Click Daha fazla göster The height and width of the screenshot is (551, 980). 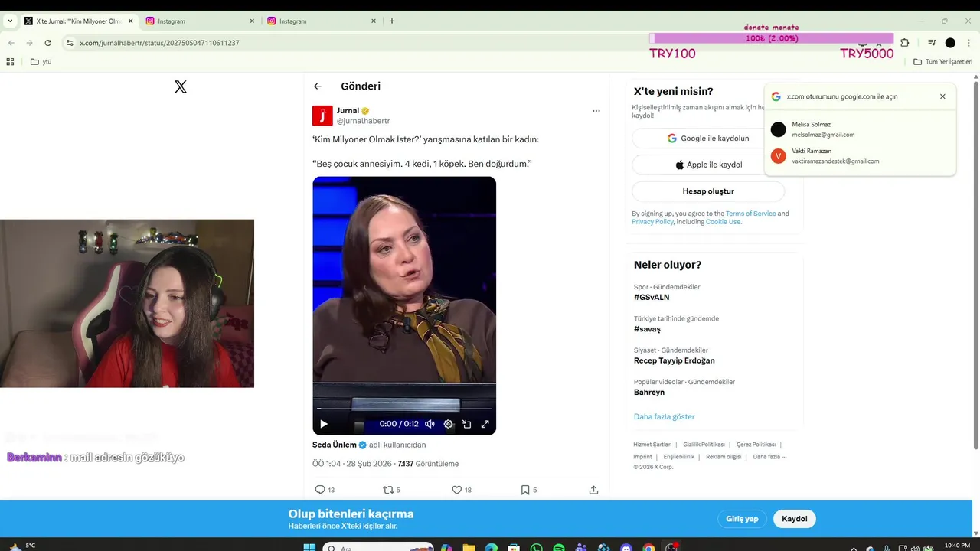[x=664, y=417]
